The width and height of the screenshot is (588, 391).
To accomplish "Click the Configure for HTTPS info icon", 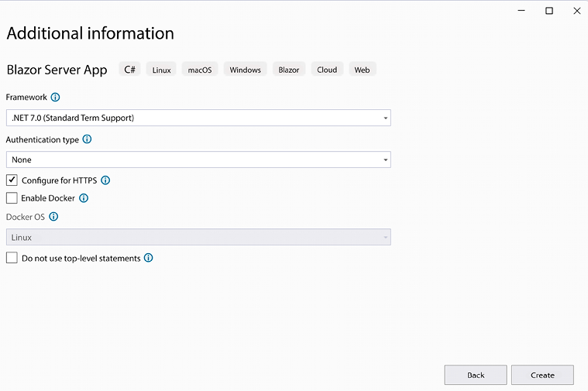I will [x=106, y=180].
